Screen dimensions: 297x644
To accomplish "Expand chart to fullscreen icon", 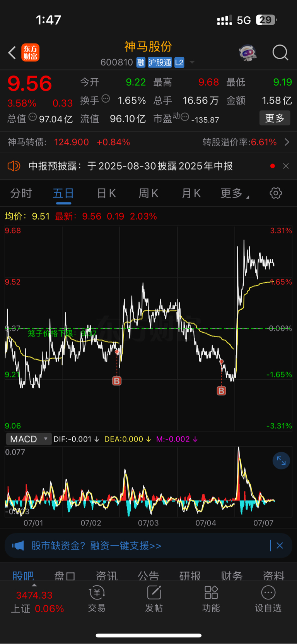I will tap(281, 461).
